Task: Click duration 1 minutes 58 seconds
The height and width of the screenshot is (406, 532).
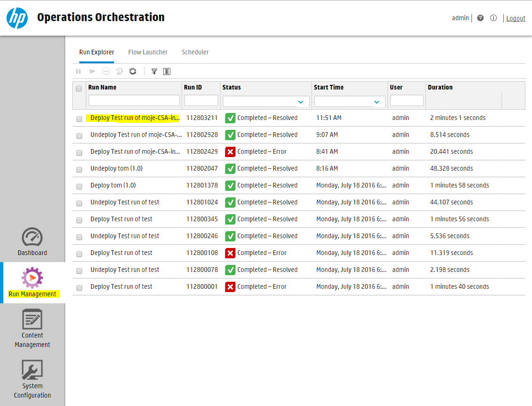Action: [459, 186]
